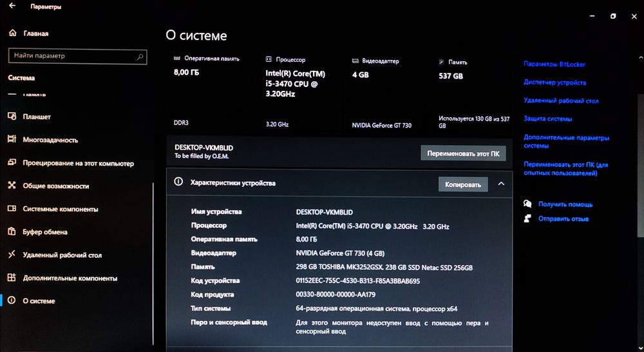This screenshot has width=644, height=352.
Task: Open Переименовать этот ПК (для опытных пользователей) link
Action: pos(565,169)
